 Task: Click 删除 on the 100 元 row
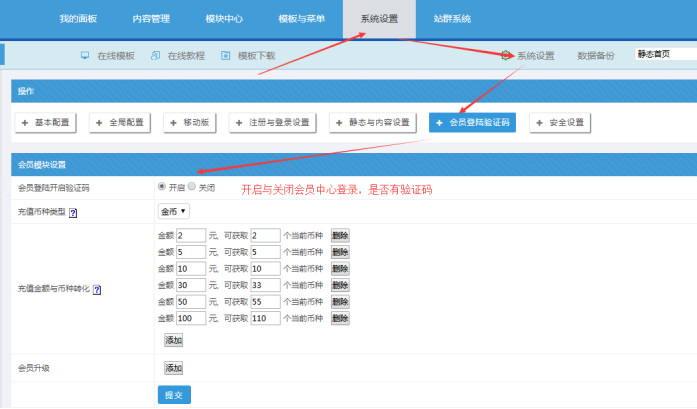pos(340,318)
